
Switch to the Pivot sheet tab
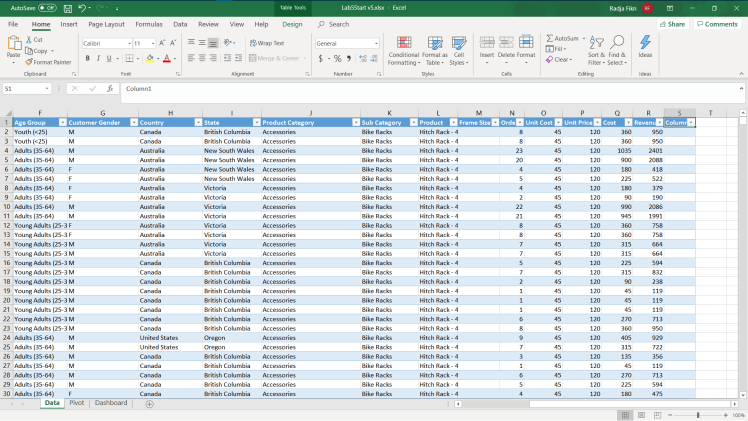click(77, 403)
